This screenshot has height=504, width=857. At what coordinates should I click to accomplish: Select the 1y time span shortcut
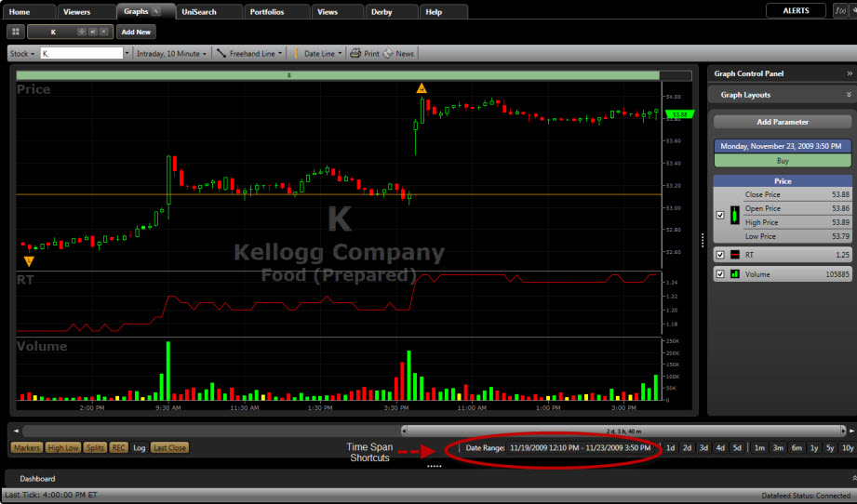[x=814, y=448]
